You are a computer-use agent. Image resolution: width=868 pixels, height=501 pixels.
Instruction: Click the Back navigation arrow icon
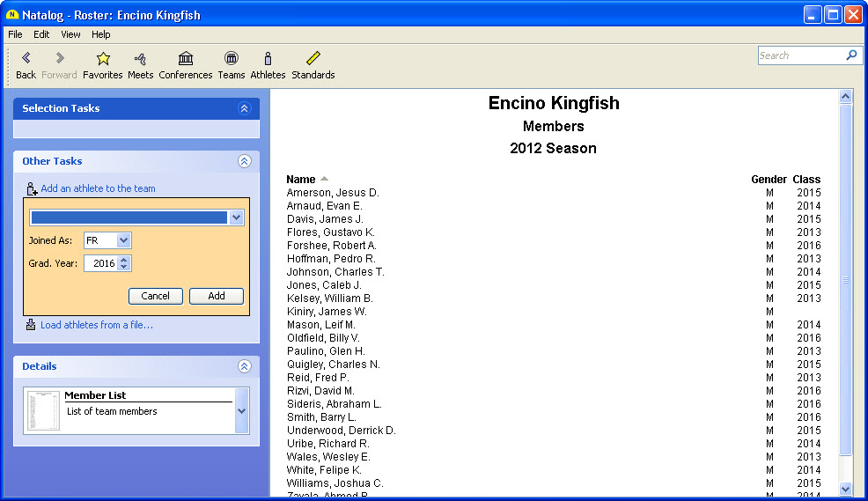pyautogui.click(x=26, y=59)
